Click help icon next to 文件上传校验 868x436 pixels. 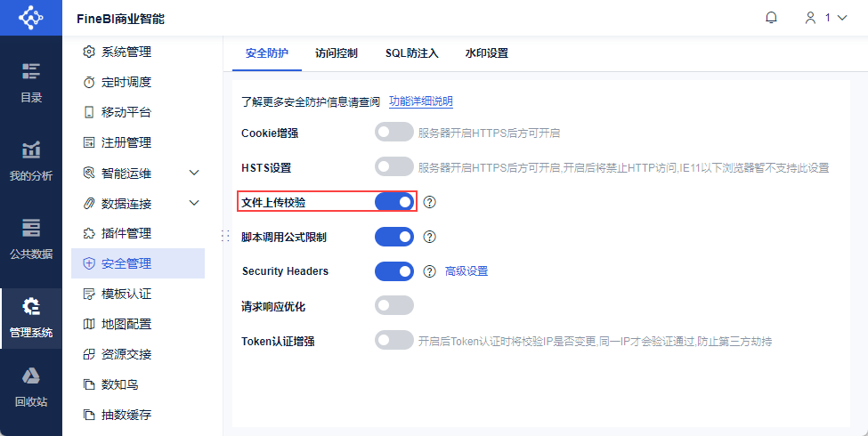point(430,202)
